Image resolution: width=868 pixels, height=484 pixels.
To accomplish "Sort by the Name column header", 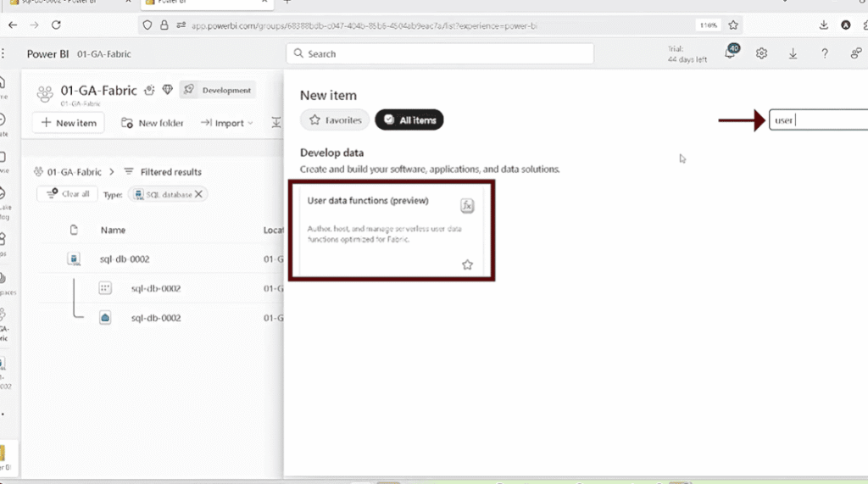I will 113,230.
